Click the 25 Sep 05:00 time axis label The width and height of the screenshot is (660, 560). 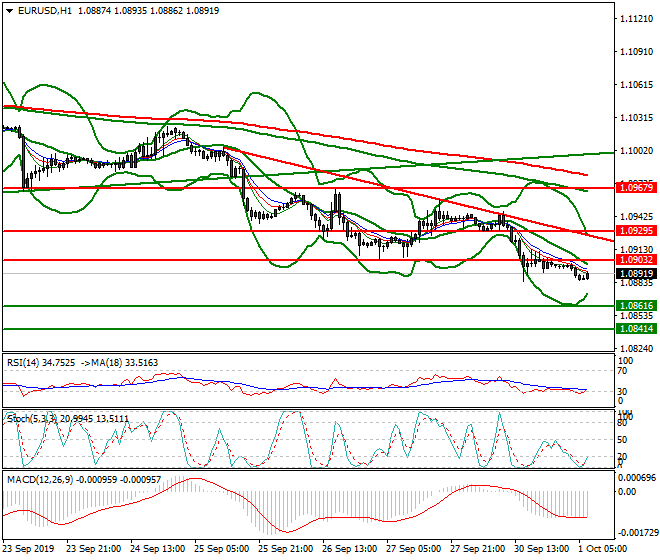click(221, 549)
